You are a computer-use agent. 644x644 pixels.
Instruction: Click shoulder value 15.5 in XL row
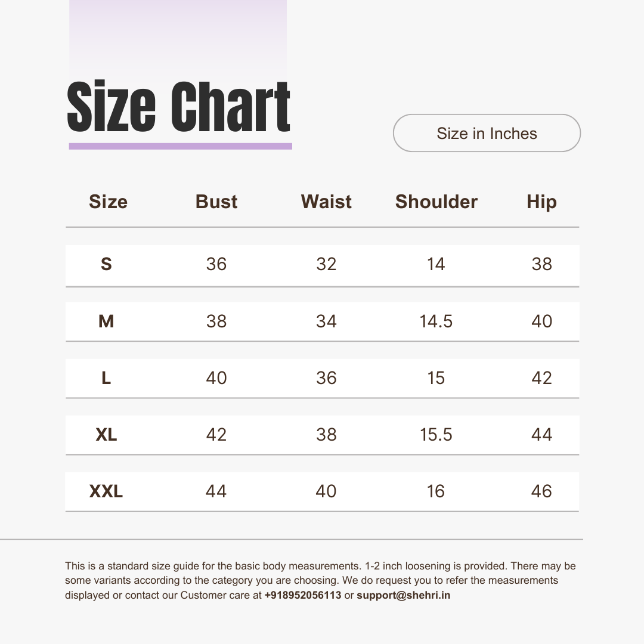[436, 435]
